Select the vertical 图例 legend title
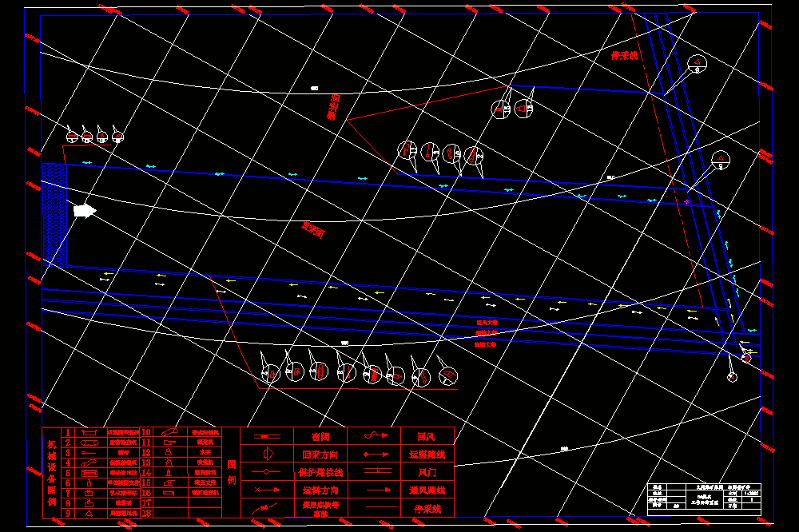Viewport: 799px width, 532px height. coord(232,472)
